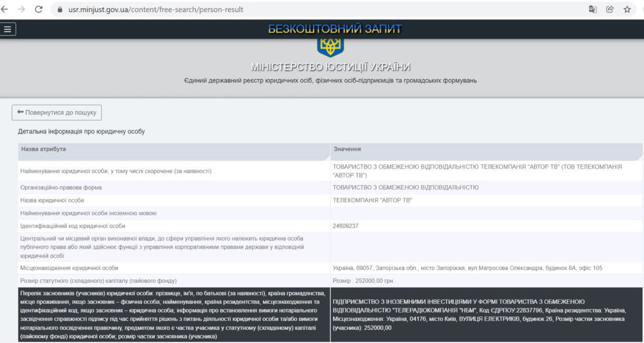
Task: Click the browser forward arrow
Action: coord(21,9)
